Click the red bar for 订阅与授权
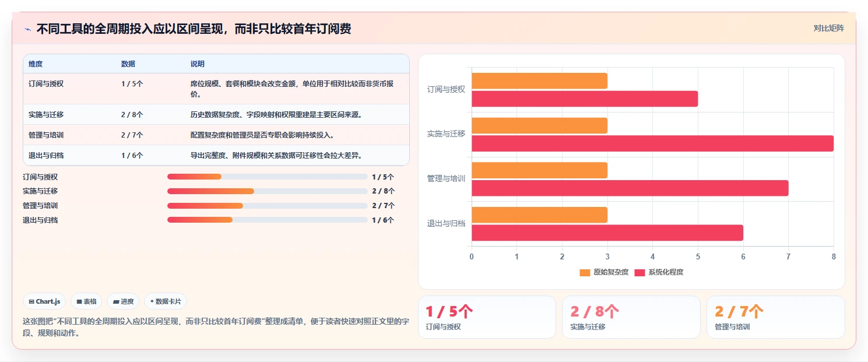The width and height of the screenshot is (868, 362). click(x=585, y=99)
